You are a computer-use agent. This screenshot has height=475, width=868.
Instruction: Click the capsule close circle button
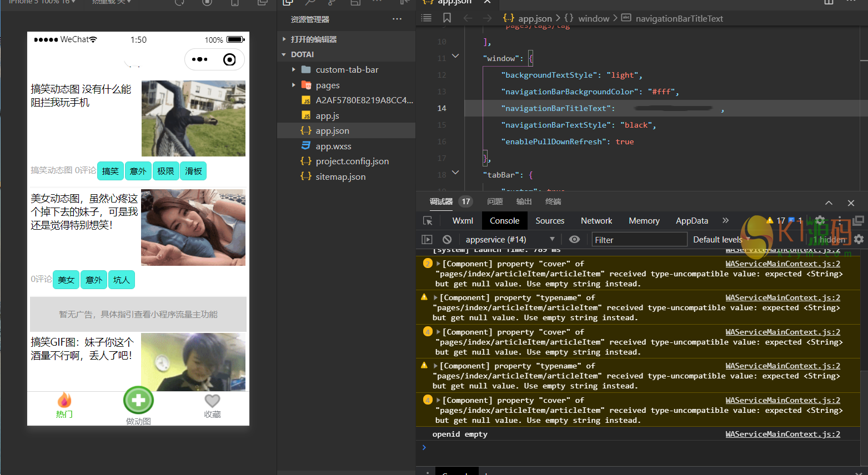pyautogui.click(x=229, y=59)
